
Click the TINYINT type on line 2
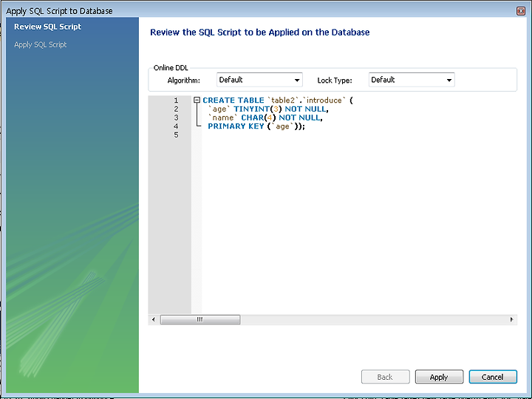pyautogui.click(x=252, y=109)
